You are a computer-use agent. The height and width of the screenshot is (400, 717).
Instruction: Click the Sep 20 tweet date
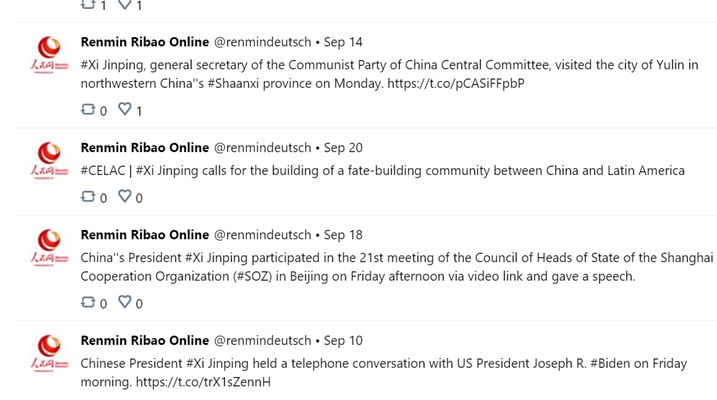tap(343, 148)
